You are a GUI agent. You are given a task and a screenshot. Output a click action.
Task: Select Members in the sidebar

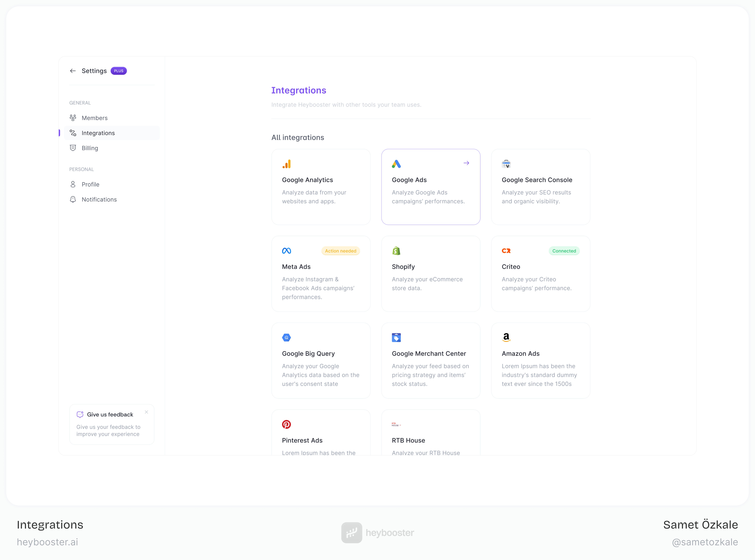[94, 118]
